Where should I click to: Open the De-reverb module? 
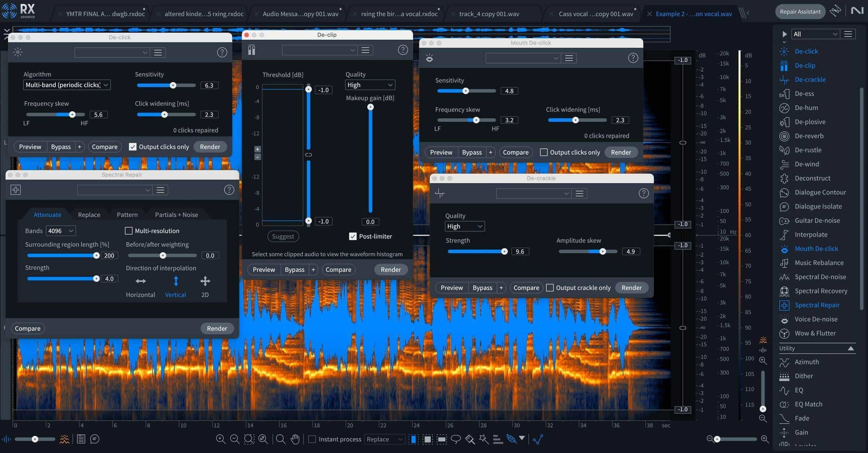(x=809, y=136)
